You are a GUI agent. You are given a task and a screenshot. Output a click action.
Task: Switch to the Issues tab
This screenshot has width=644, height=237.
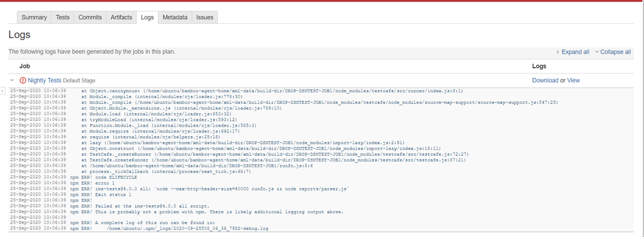coord(204,17)
